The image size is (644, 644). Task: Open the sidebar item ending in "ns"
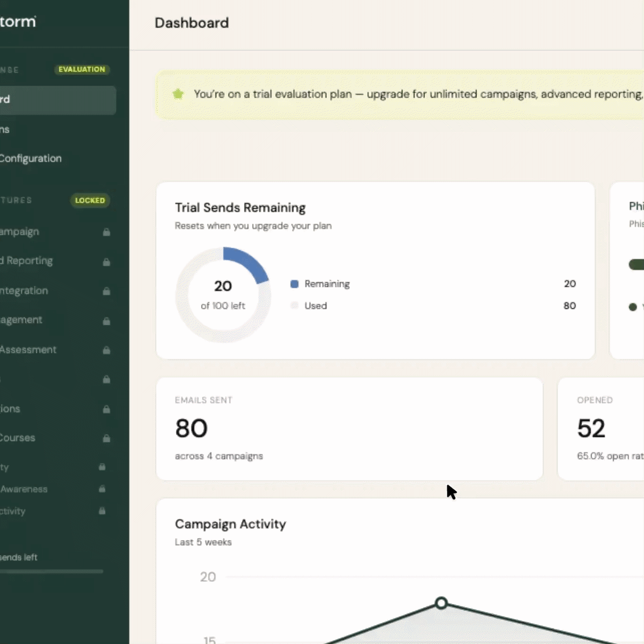tap(57, 129)
